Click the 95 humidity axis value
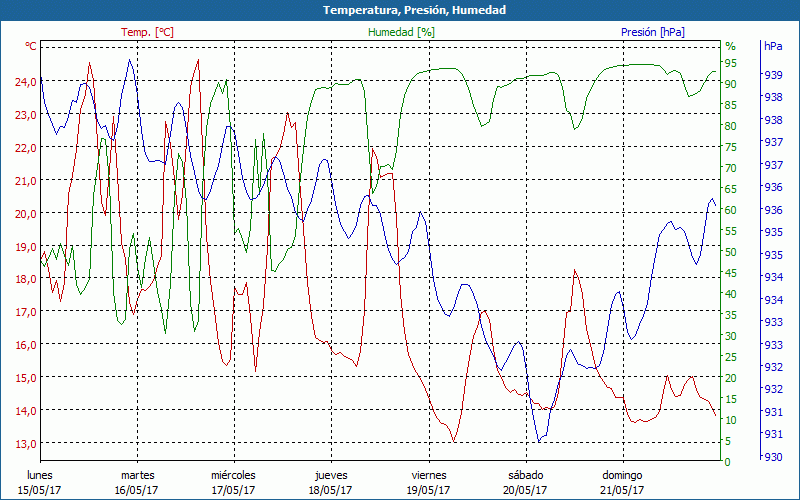The height and width of the screenshot is (500, 800). point(730,63)
